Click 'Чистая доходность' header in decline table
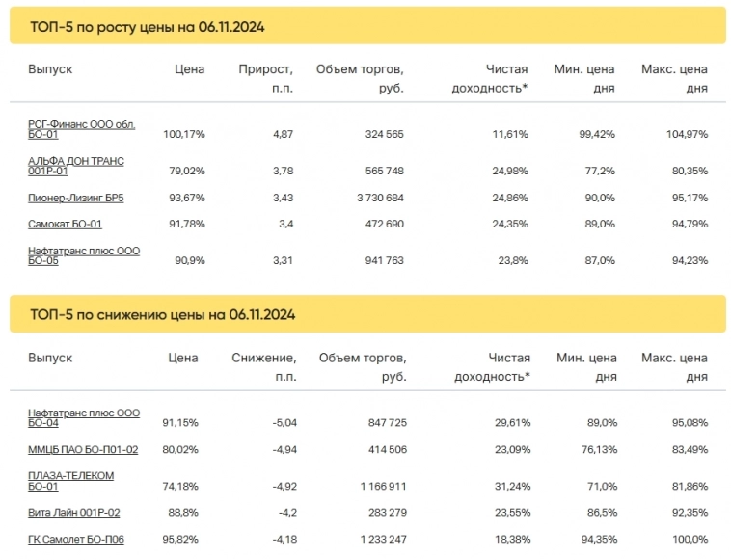This screenshot has width=731, height=560. tap(493, 367)
